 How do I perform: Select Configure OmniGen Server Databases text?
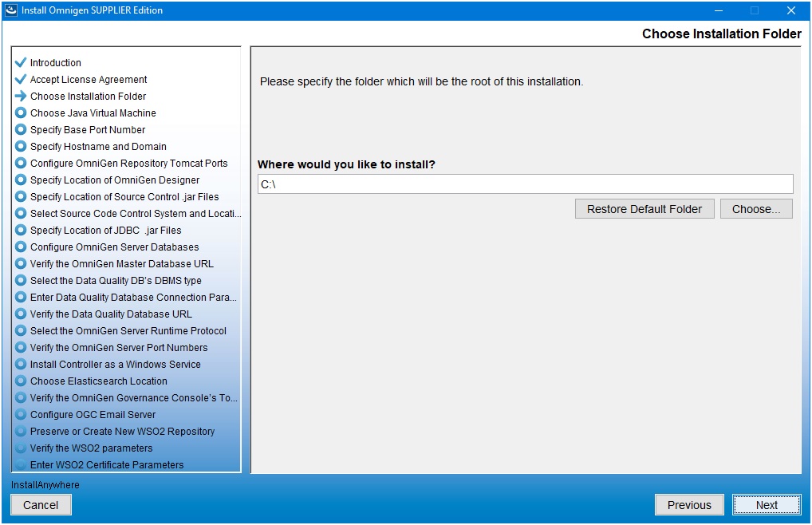point(114,247)
